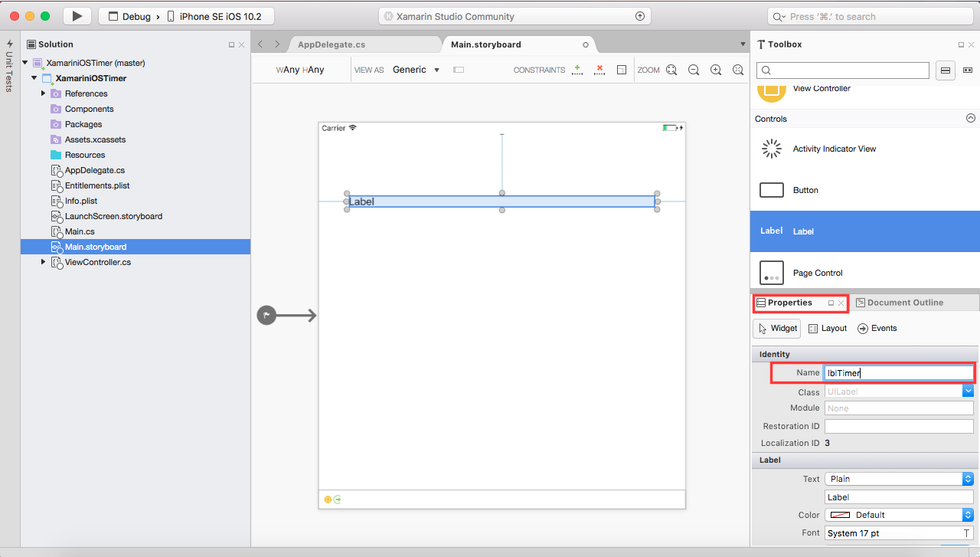Click the Remove Constraints red icon
980x557 pixels.
(x=599, y=69)
